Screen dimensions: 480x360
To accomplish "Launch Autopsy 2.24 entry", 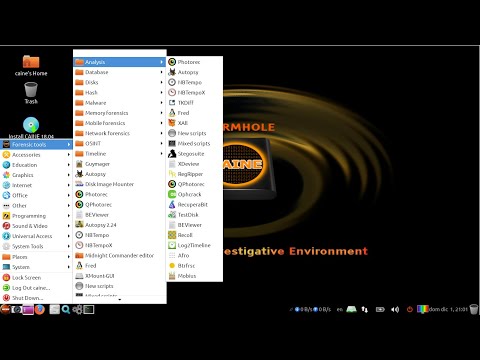I will tap(120, 225).
